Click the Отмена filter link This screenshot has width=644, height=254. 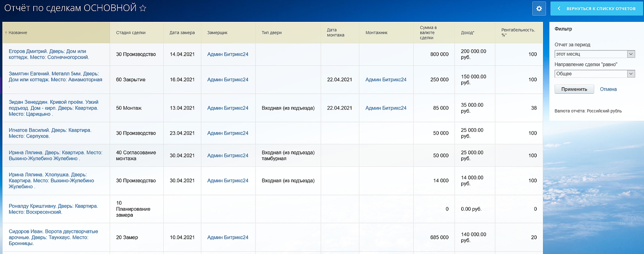click(608, 89)
